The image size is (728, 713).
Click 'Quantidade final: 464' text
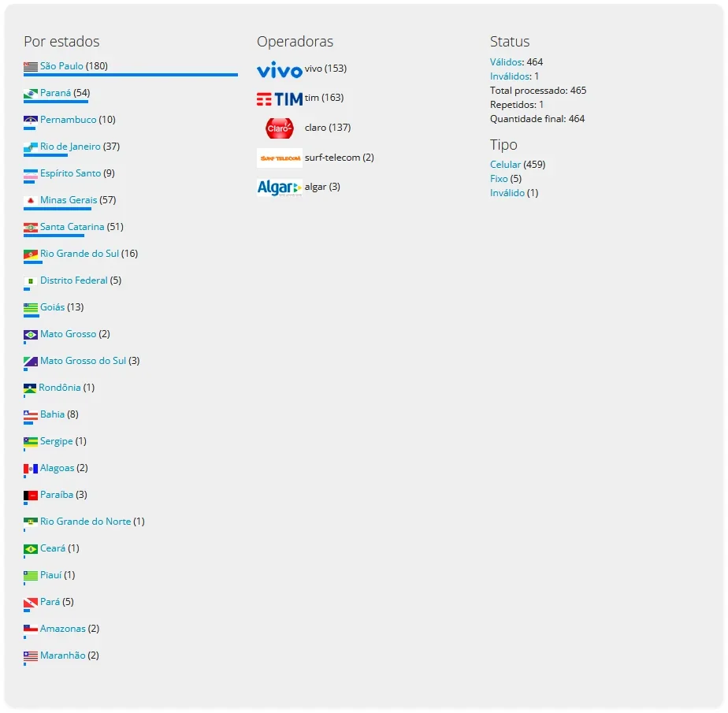click(x=537, y=119)
